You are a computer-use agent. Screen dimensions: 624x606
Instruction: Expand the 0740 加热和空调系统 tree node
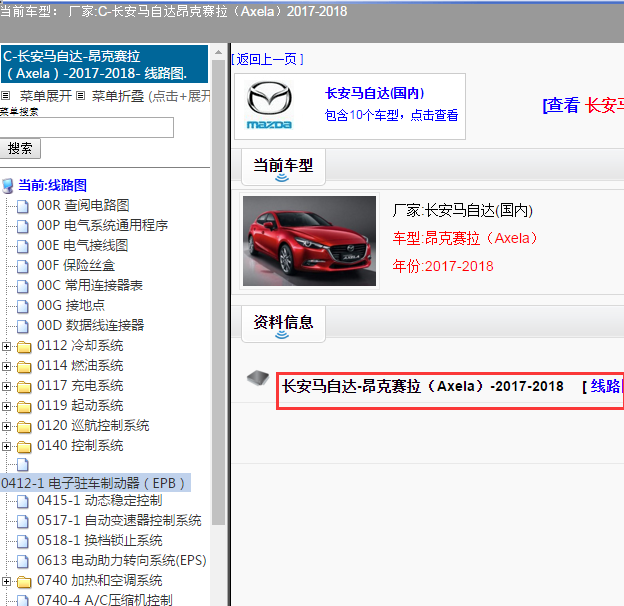6,581
